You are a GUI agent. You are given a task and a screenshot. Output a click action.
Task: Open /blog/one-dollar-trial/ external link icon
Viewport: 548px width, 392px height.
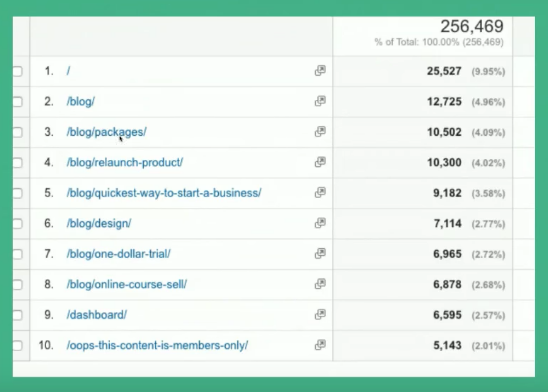coord(320,253)
